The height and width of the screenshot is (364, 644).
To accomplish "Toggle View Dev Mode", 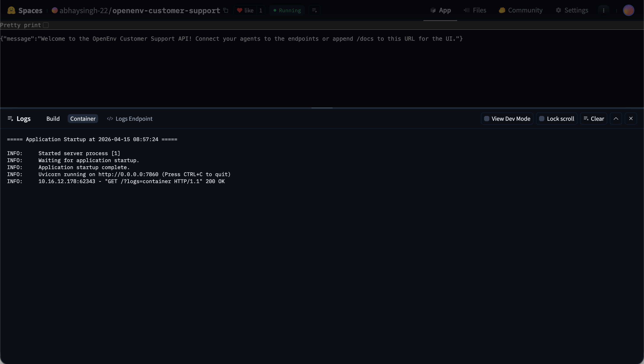I will pyautogui.click(x=507, y=119).
